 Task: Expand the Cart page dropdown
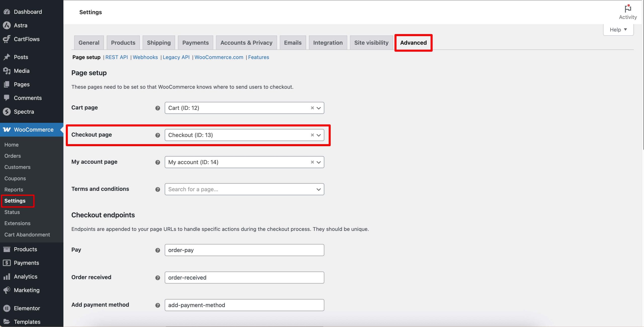pos(319,108)
